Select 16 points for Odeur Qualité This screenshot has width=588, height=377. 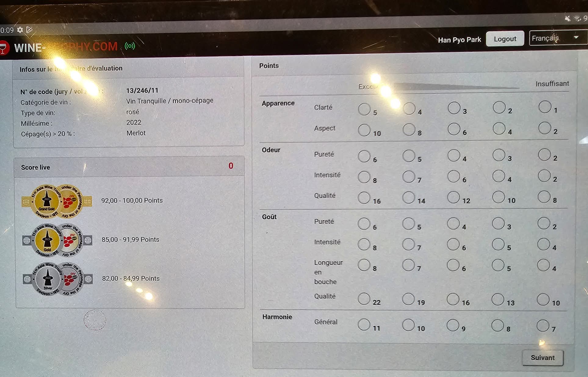[x=364, y=198]
